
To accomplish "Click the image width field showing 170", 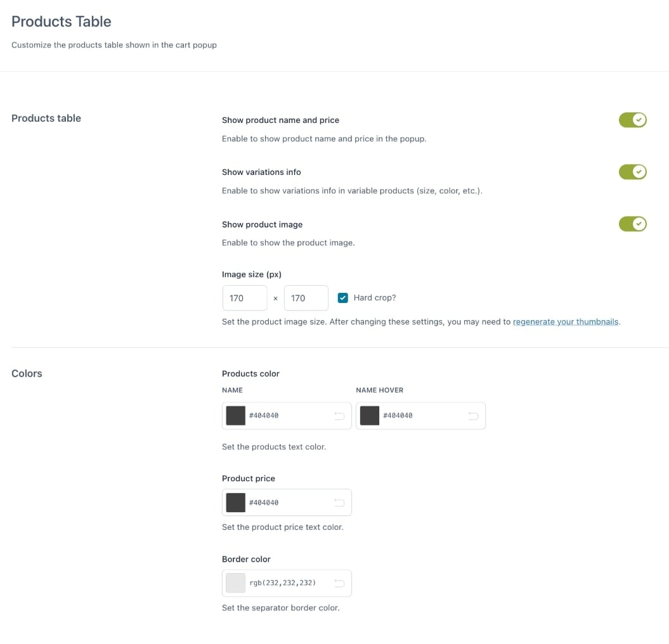I will [245, 298].
